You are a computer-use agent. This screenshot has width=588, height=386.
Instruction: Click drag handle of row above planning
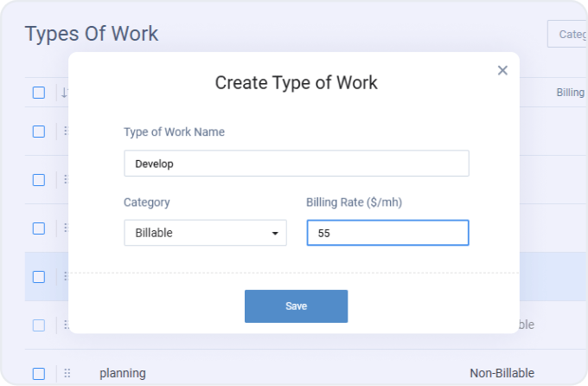tap(65, 325)
